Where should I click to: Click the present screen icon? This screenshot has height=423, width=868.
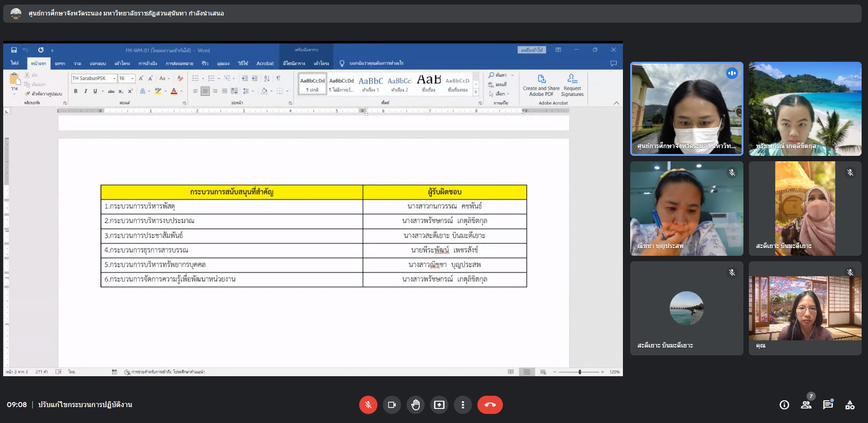[x=439, y=405]
